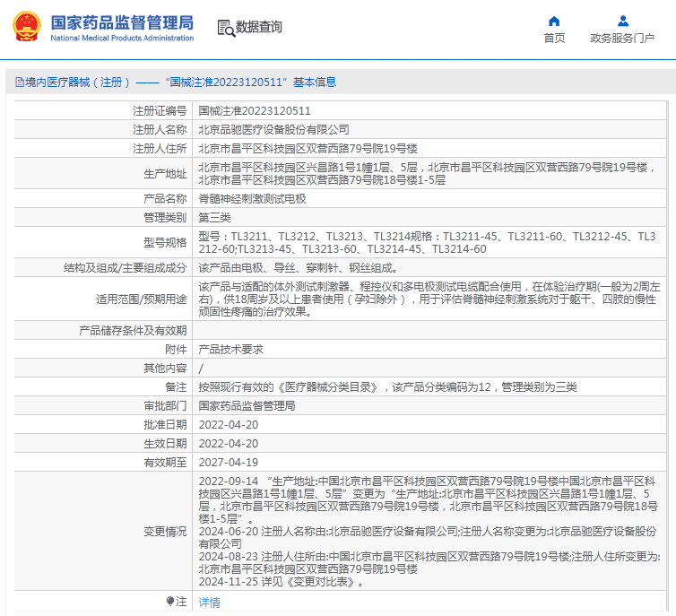Click the 审批部门 value 国家药品监督管理局
This screenshot has width=676, height=616.
(247, 406)
